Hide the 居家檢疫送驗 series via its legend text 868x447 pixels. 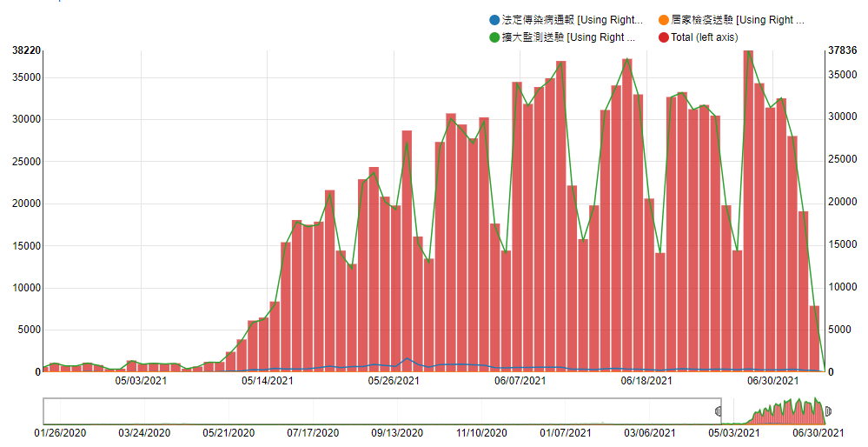739,20
